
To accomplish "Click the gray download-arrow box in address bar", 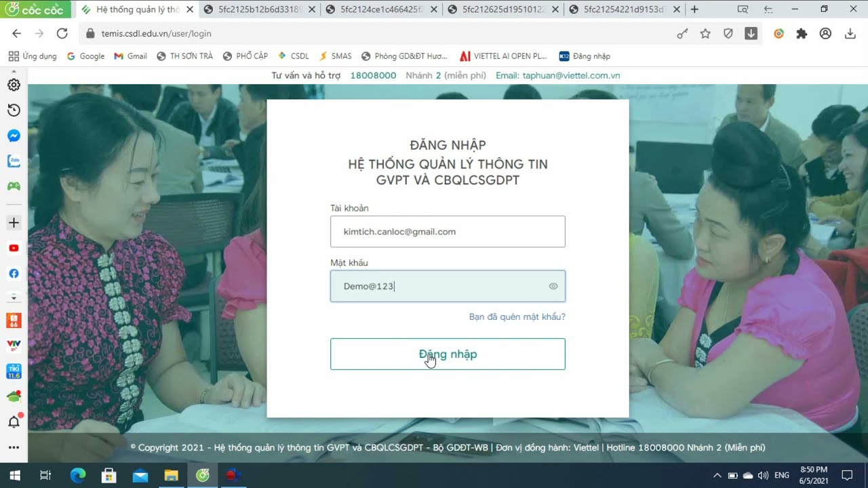I will [x=751, y=33].
